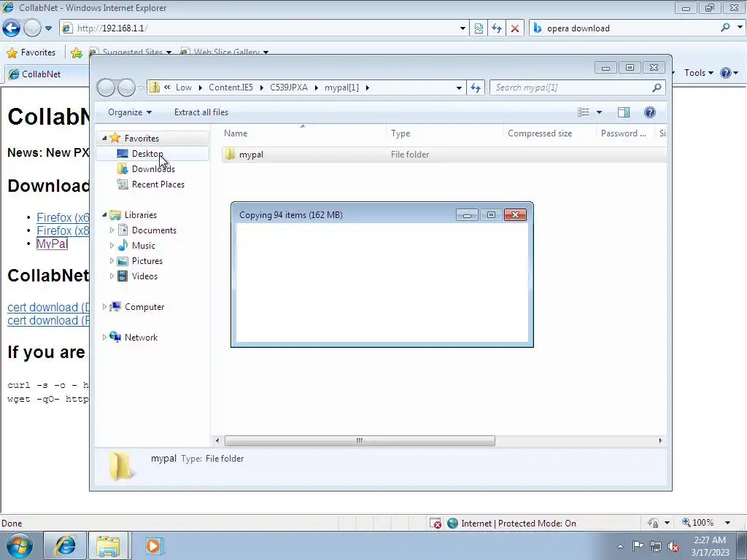Open the Organize menu in Explorer
Viewport: 747px width, 560px height.
tap(130, 112)
